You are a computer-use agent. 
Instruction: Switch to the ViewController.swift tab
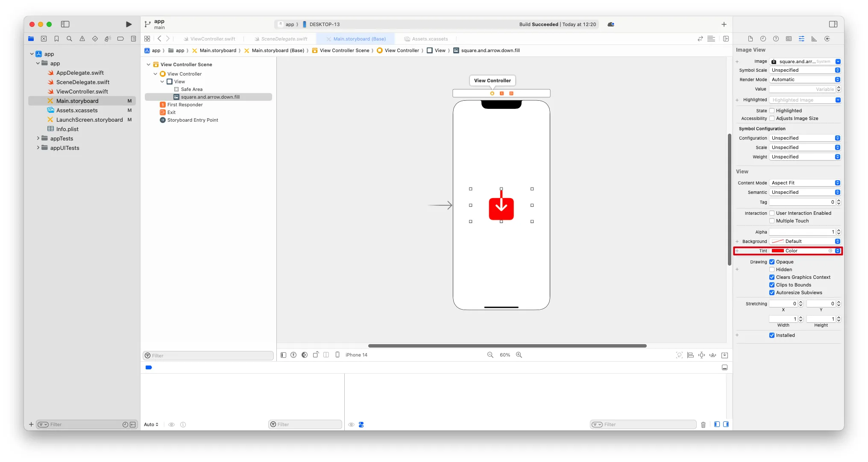(x=212, y=39)
